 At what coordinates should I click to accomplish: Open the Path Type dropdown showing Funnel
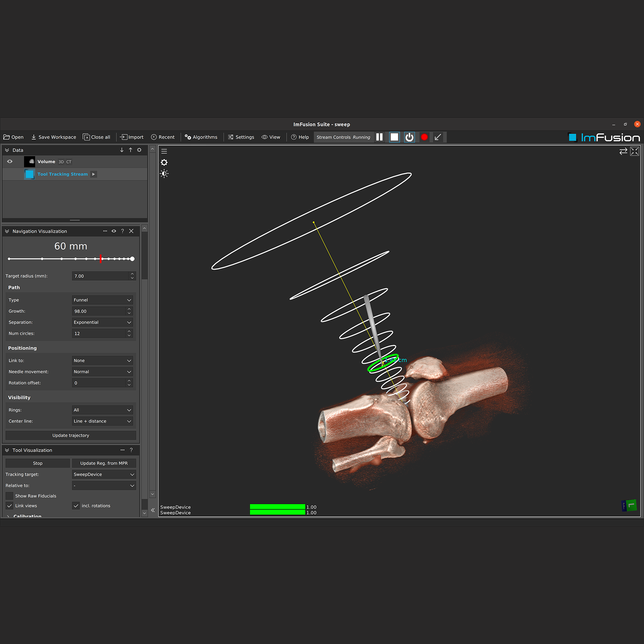point(103,300)
